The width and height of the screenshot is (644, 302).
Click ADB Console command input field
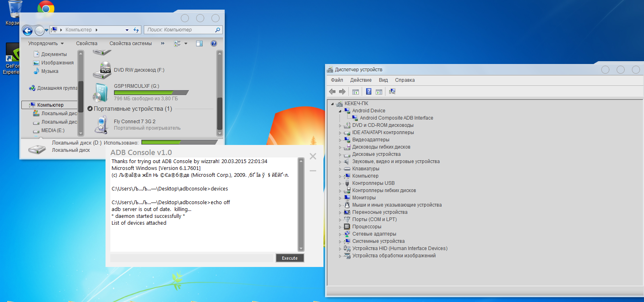(192, 258)
